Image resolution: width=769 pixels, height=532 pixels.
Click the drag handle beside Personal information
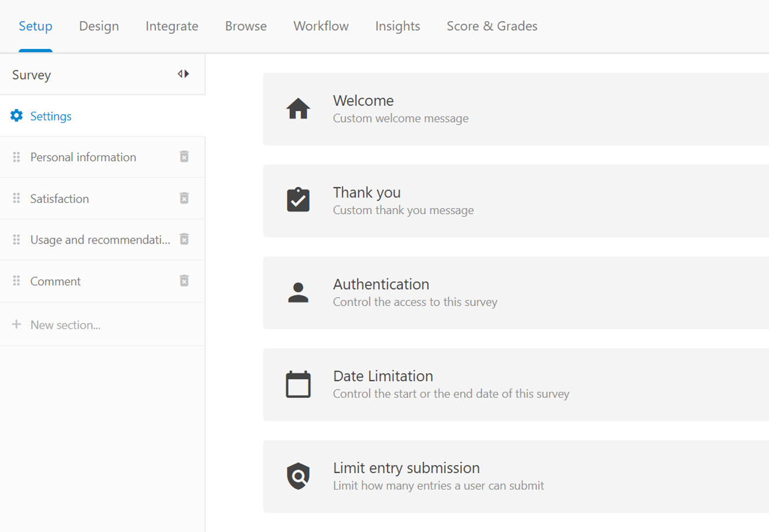coord(17,157)
